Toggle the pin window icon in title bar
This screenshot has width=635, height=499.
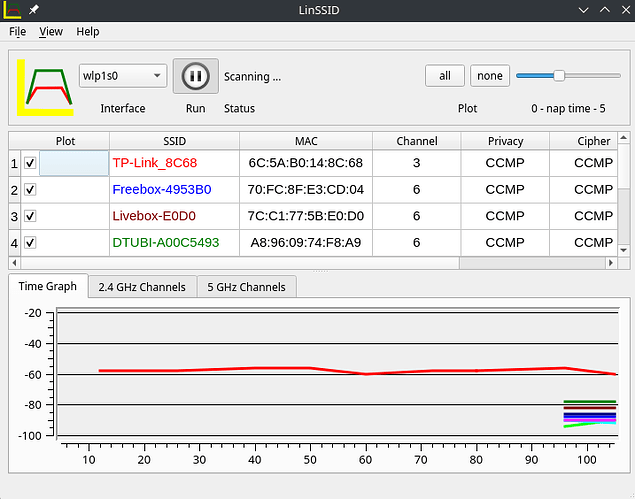coord(34,9)
